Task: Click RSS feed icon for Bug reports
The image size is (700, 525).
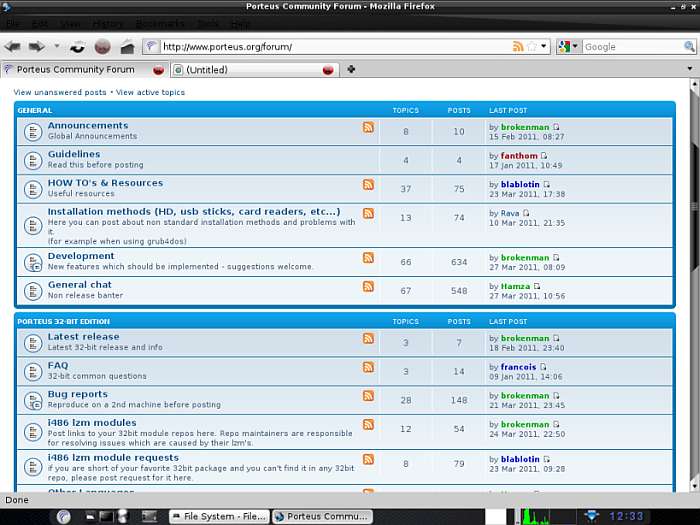Action: point(368,396)
